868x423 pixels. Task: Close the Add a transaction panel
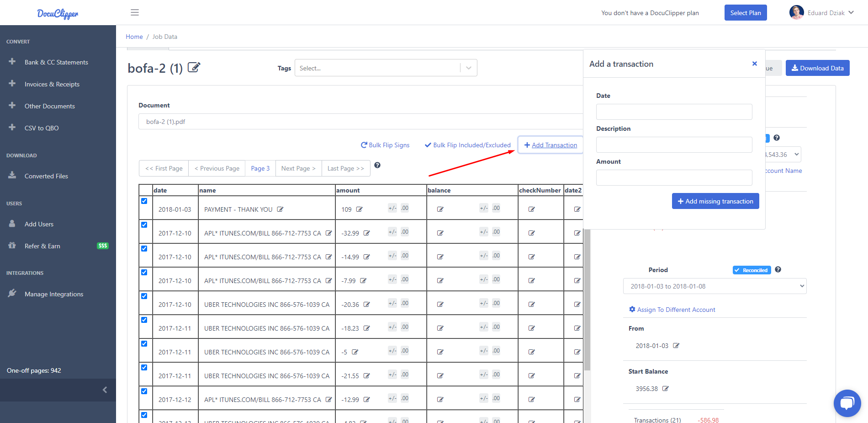(x=754, y=64)
